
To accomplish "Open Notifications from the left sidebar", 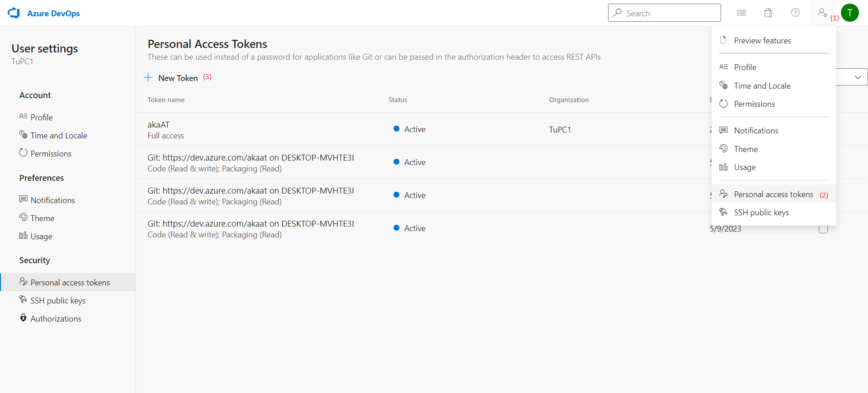I will pyautogui.click(x=68, y=200).
